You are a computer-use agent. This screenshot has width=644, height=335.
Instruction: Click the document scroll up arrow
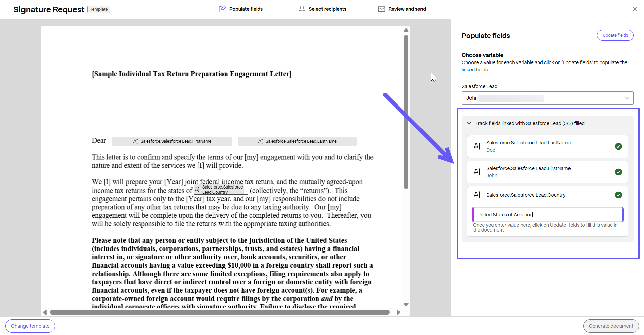click(x=406, y=30)
